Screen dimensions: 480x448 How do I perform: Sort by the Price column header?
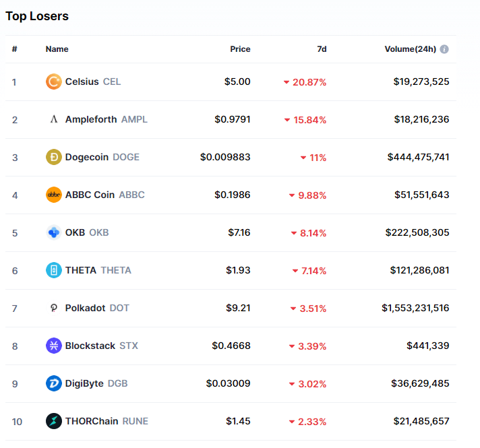click(x=239, y=49)
